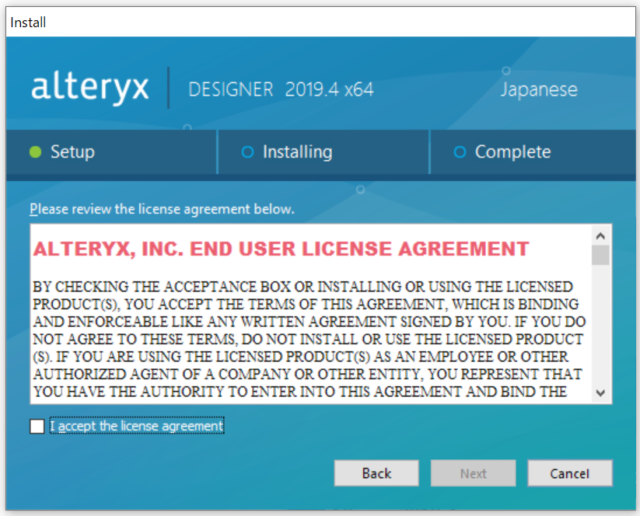The image size is (640, 516).
Task: Click the 'DESIGNER 2019.4 x64' text
Action: coord(281,89)
